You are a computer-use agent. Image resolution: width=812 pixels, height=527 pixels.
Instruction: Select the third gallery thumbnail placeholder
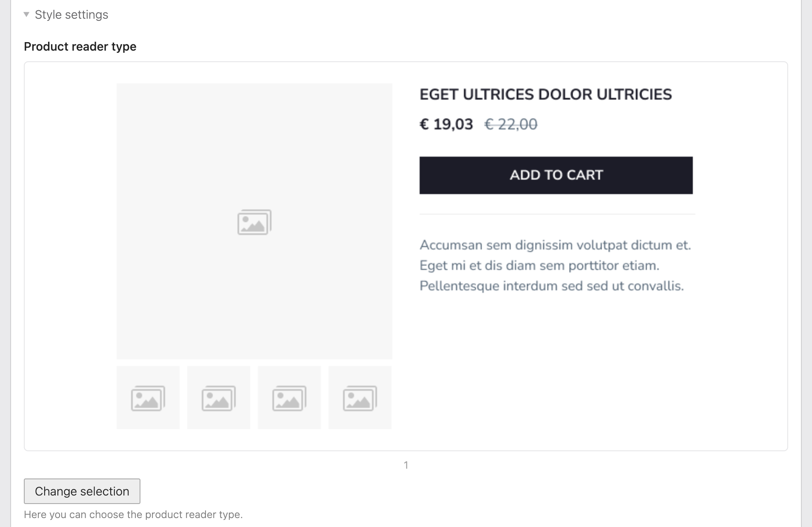289,398
